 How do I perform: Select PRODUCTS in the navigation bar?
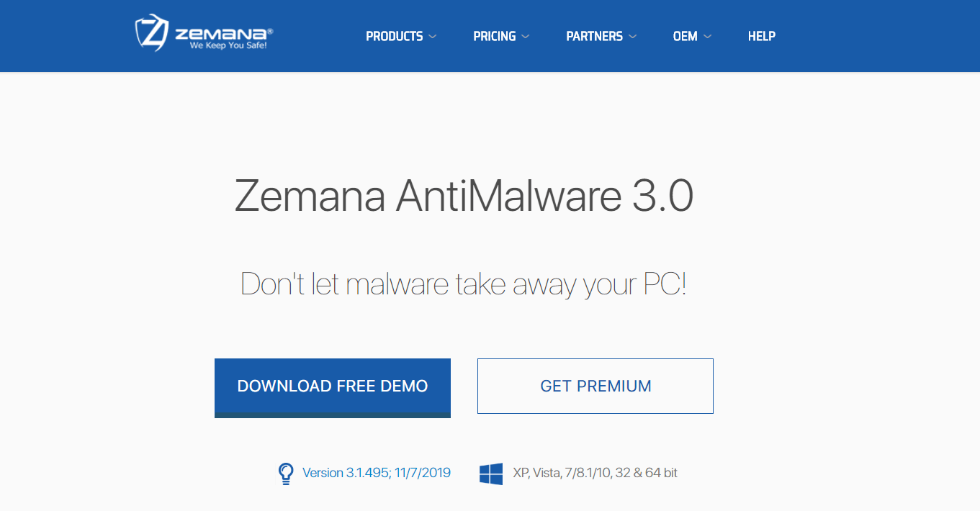pyautogui.click(x=395, y=36)
